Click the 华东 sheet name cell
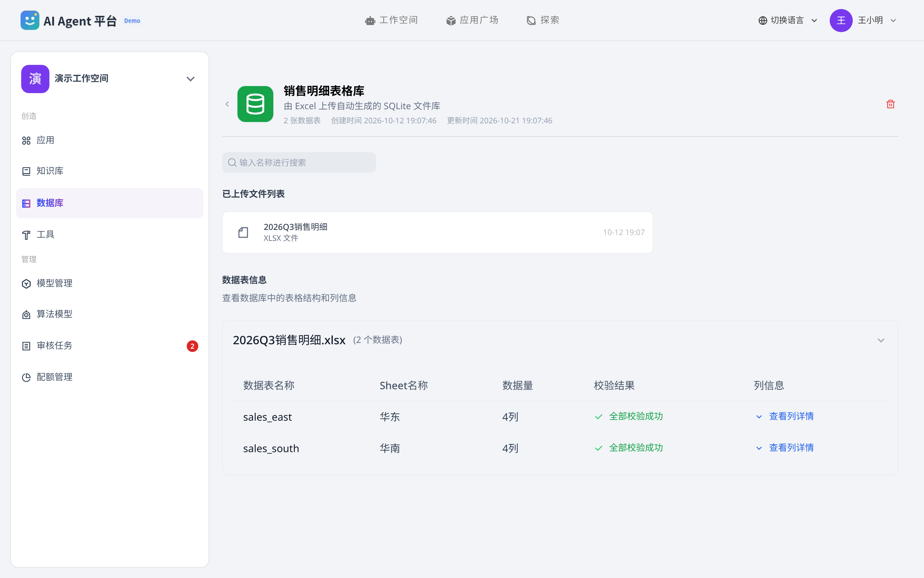924x578 pixels. (x=390, y=417)
